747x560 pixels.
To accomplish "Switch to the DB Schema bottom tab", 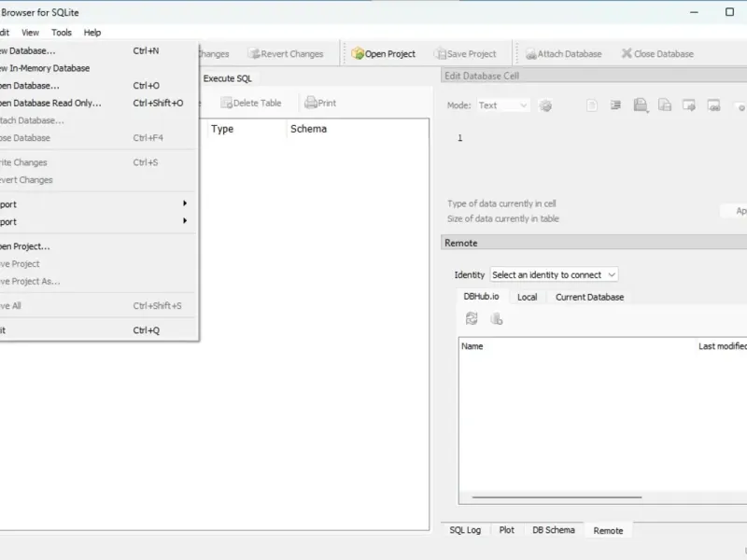I will (554, 530).
